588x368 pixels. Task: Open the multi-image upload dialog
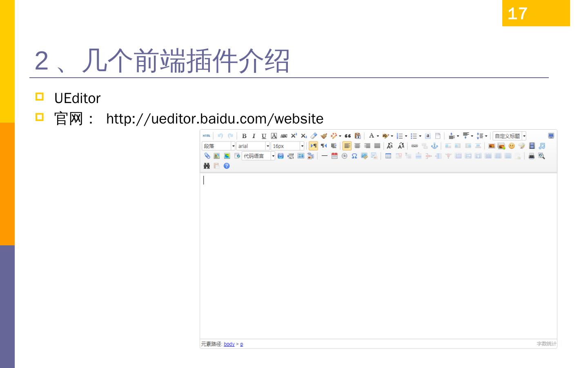(x=501, y=146)
